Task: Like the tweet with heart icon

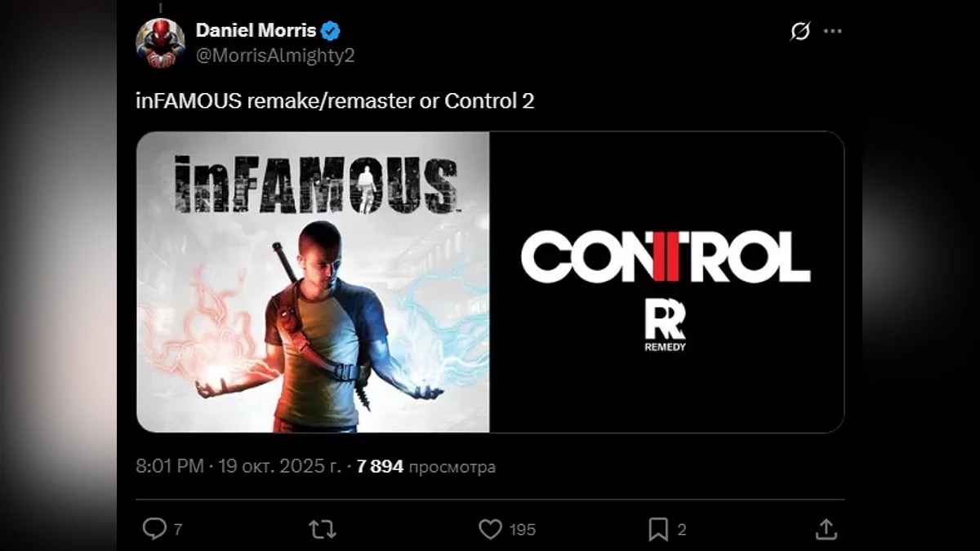Action: click(490, 530)
